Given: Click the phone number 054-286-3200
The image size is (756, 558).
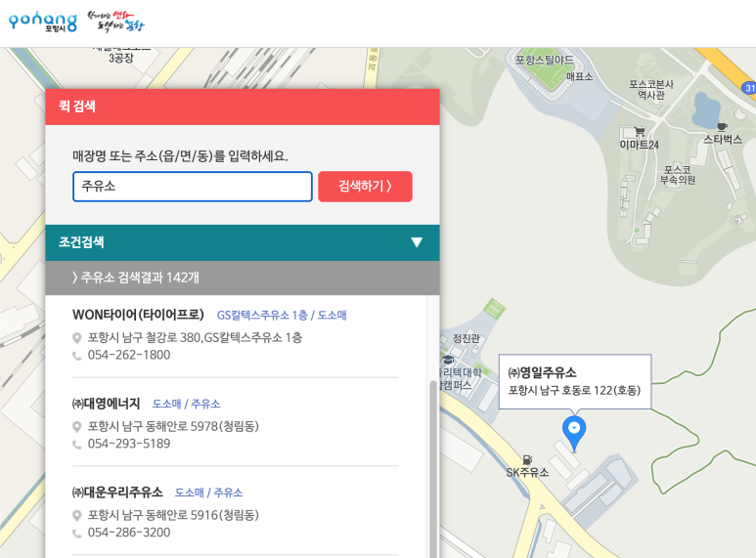Looking at the screenshot, I should coord(129,533).
